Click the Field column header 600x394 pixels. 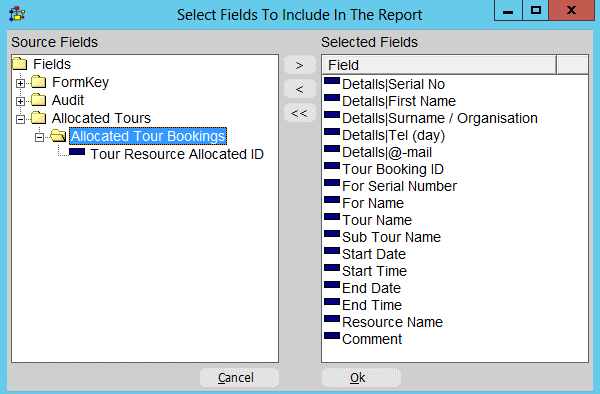(439, 65)
